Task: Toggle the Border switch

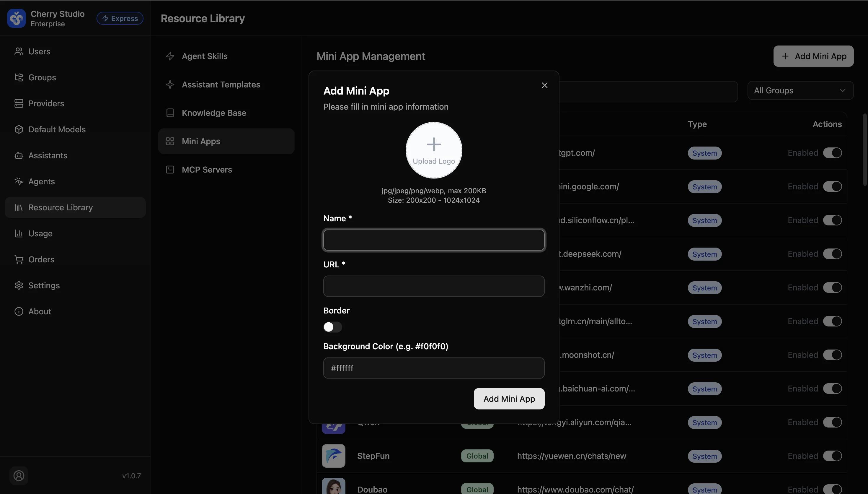Action: tap(332, 327)
